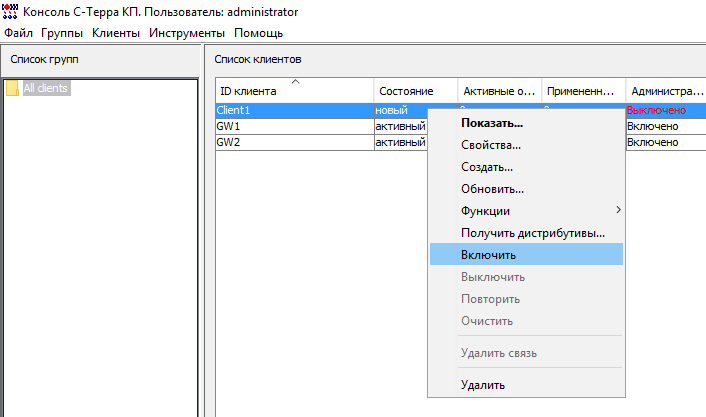Click the Активные о... column header
Viewport: 706px width, 417px height.
pos(500,91)
